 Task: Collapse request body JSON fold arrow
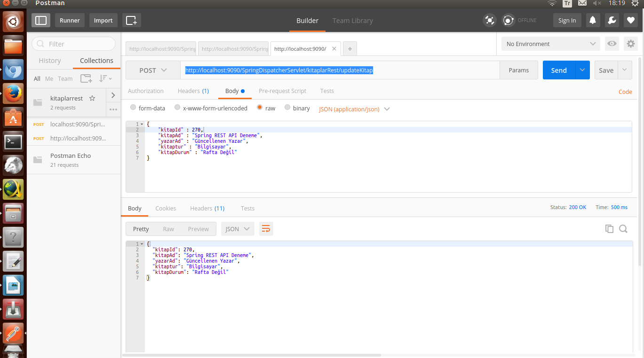(x=142, y=124)
